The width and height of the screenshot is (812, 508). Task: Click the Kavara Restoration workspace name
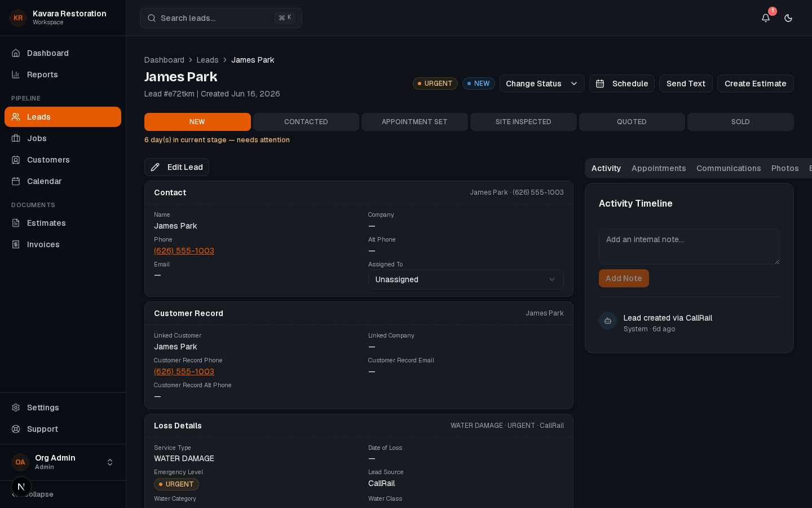[69, 14]
